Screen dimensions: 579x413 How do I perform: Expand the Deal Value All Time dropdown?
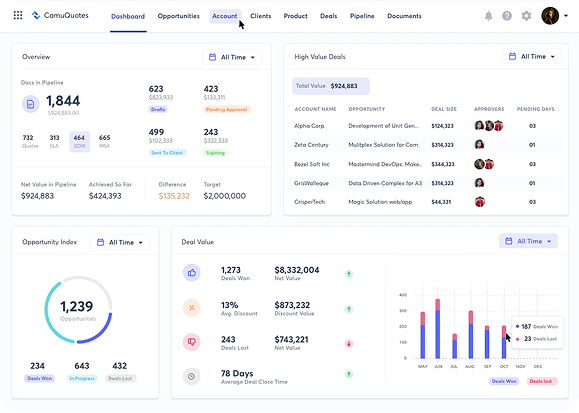(x=528, y=241)
